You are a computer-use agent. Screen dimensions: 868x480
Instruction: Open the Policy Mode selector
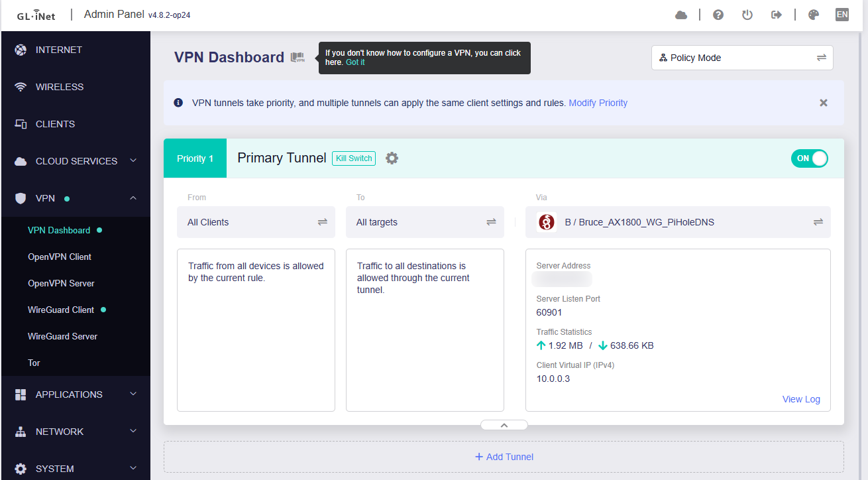pos(742,58)
